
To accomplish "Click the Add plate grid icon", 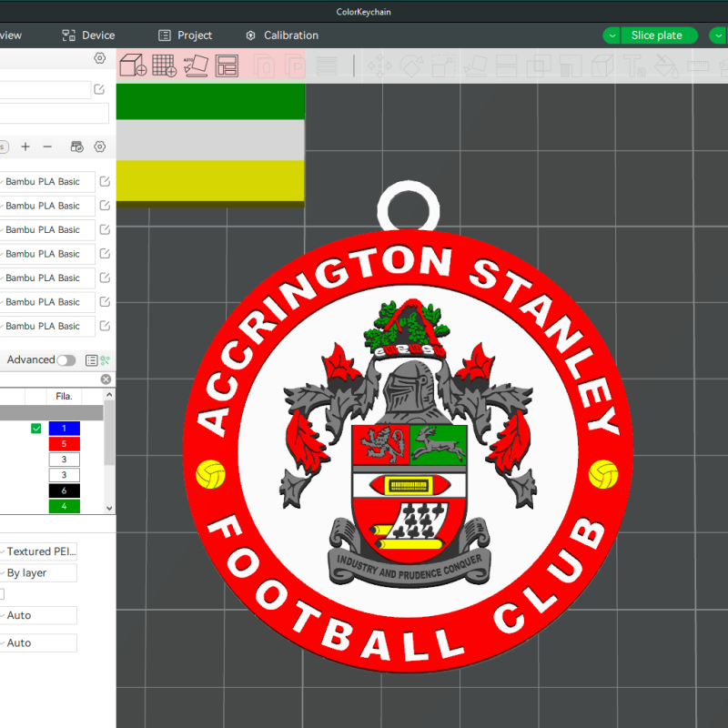I will 165,65.
